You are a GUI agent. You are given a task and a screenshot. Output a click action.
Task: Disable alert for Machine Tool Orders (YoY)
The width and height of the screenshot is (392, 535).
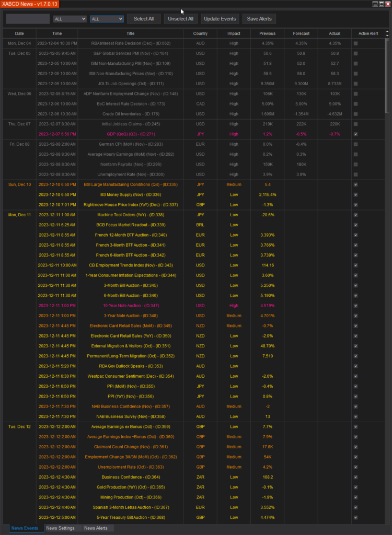tap(355, 215)
